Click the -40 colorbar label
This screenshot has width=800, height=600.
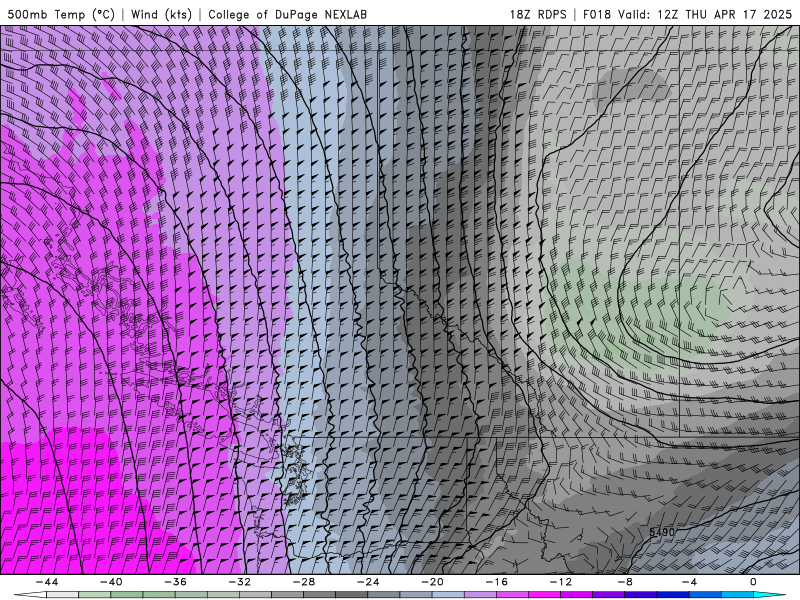(111, 582)
